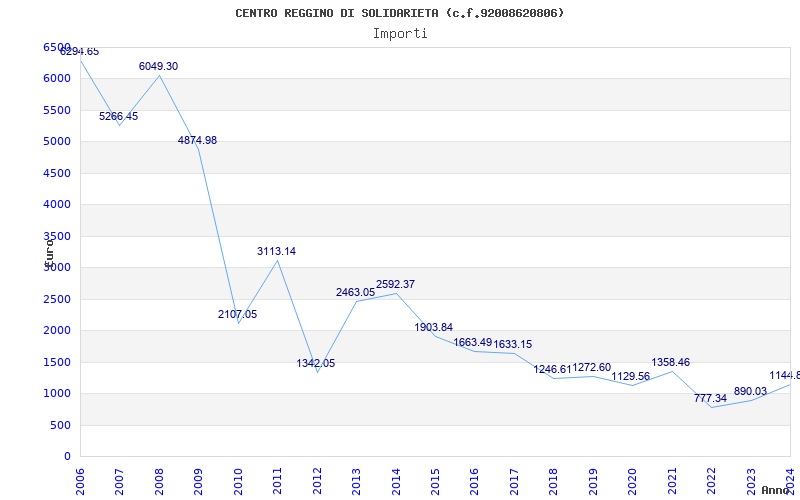Select the 2500 y-axis tick label

point(57,299)
